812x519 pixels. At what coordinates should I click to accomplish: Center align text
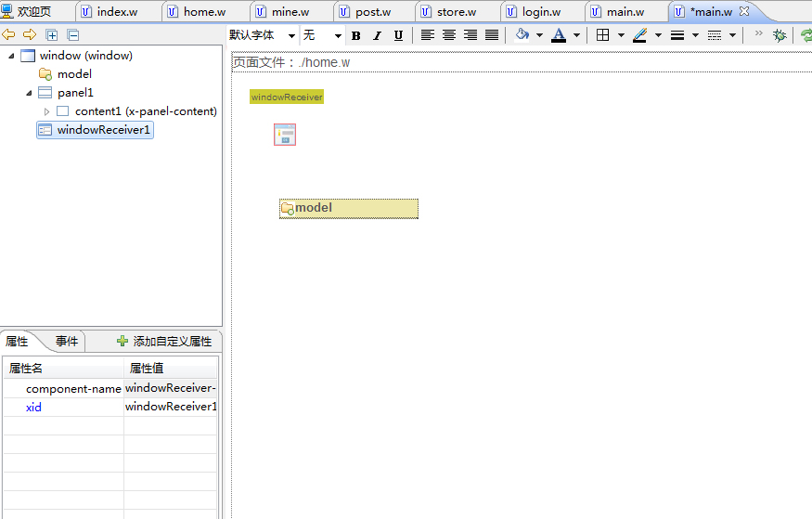click(x=449, y=35)
